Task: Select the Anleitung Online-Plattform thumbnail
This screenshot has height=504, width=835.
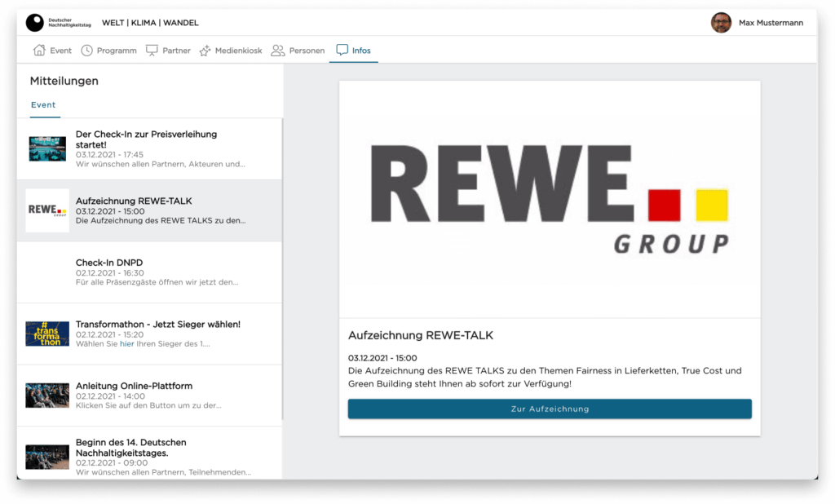Action: [x=46, y=396]
